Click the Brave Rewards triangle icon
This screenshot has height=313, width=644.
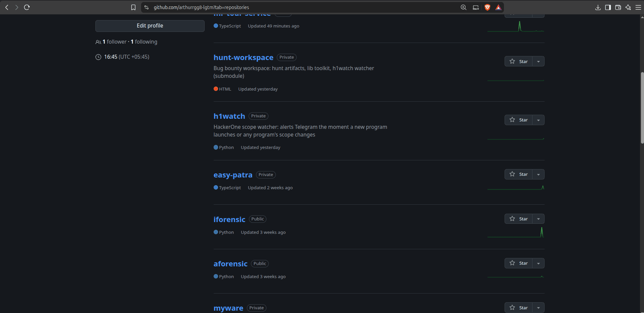coord(499,7)
